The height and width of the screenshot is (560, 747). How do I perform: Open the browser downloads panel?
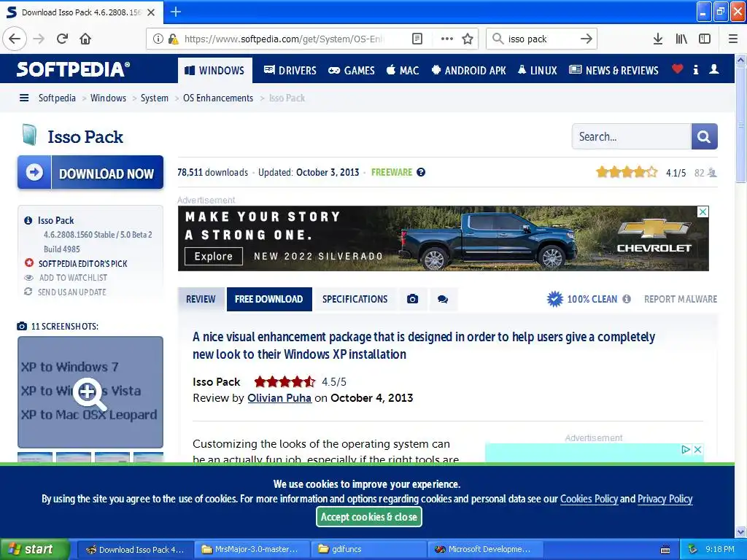[x=657, y=39]
